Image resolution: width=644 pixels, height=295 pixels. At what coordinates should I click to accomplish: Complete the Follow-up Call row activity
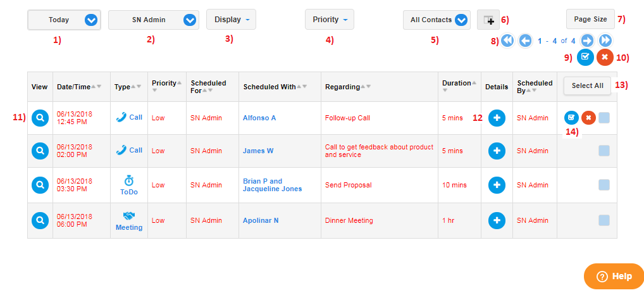[x=571, y=118]
